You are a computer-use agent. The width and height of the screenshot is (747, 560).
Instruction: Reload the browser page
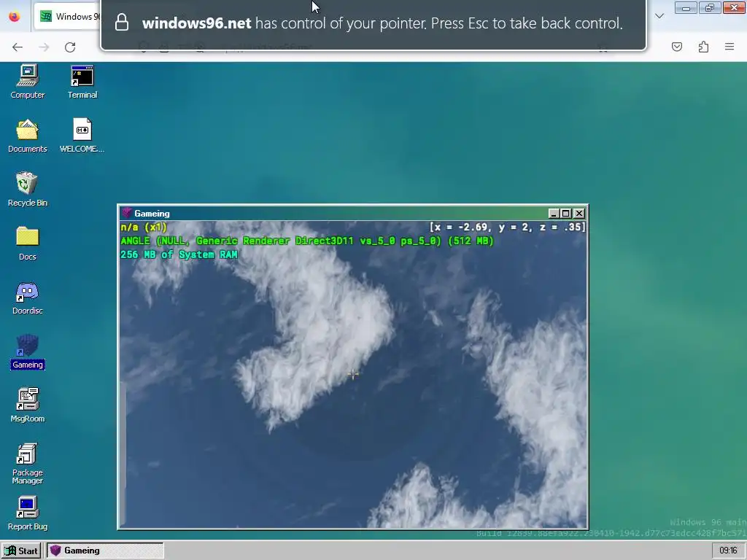click(70, 47)
